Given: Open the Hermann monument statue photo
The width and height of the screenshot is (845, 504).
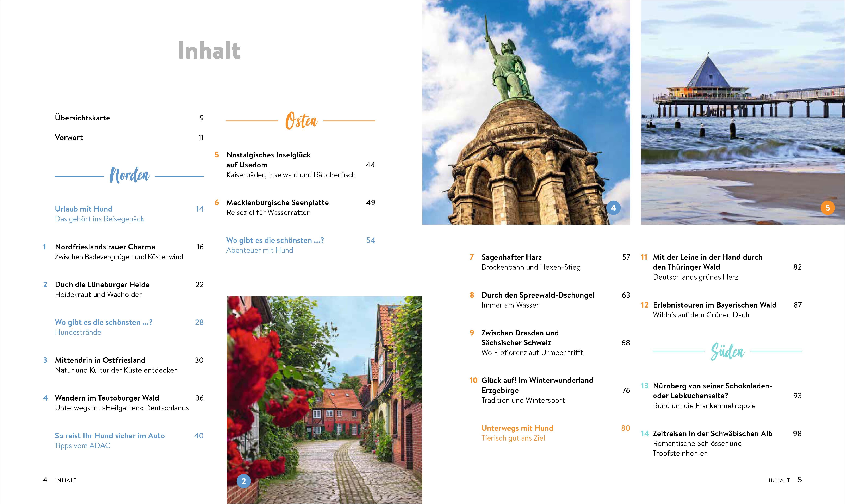Looking at the screenshot, I should (x=526, y=112).
